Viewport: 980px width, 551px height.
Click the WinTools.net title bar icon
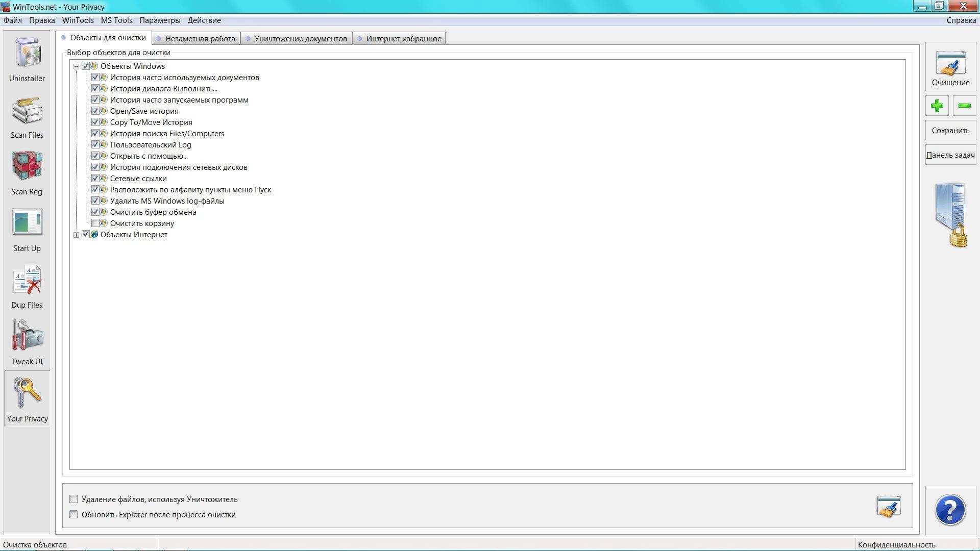[5, 7]
